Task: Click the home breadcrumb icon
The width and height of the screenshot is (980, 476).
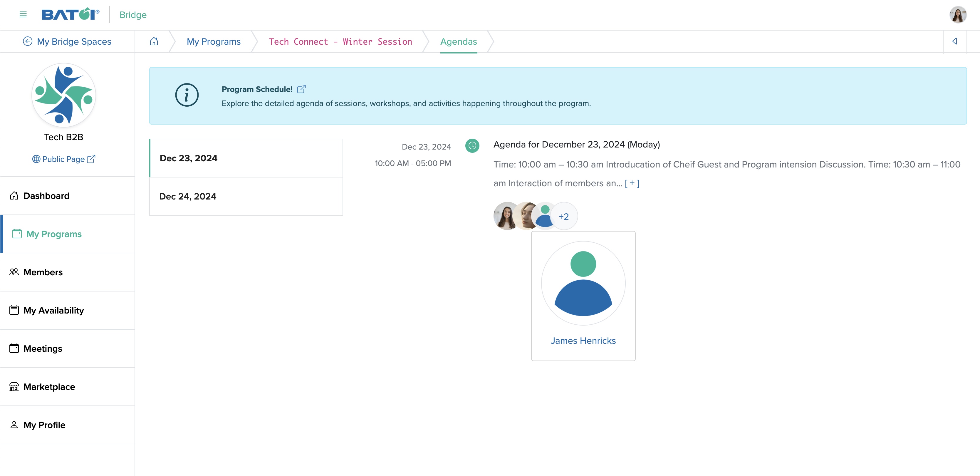Action: click(154, 41)
